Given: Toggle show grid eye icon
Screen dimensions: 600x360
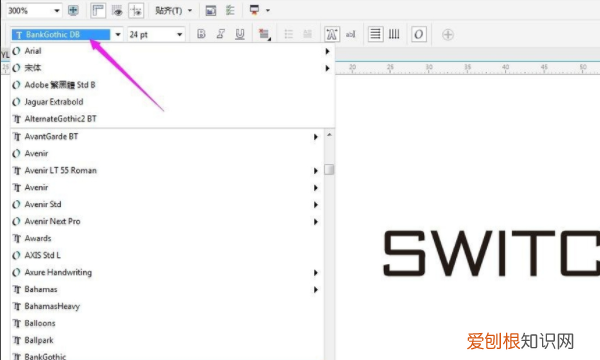Looking at the screenshot, I should click(117, 10).
